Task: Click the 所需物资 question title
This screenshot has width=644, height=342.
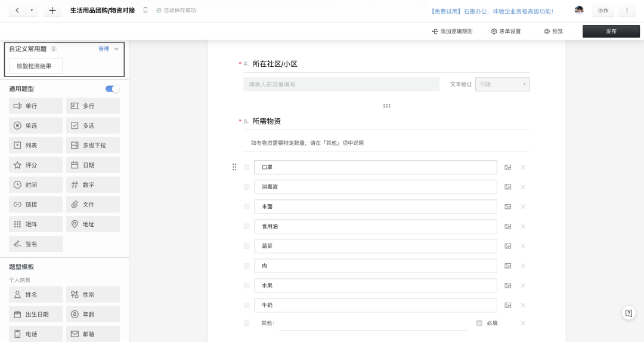Action: [x=267, y=121]
